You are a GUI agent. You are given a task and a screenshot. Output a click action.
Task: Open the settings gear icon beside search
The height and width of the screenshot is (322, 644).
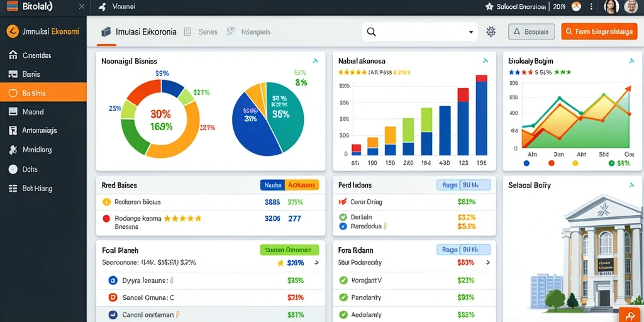491,31
